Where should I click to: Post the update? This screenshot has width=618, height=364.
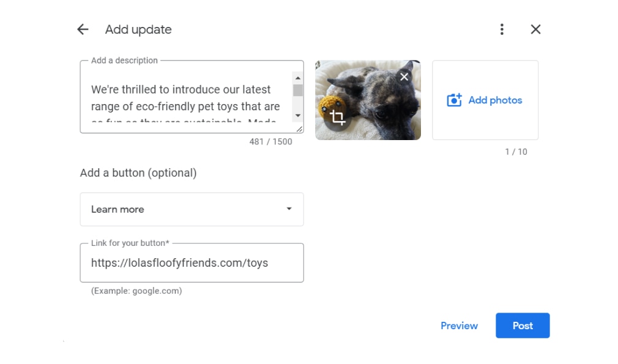click(x=523, y=325)
